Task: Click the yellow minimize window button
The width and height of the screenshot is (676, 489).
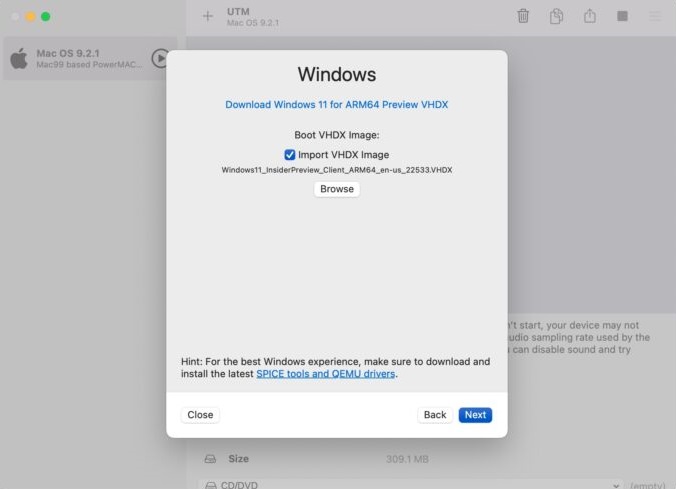Action: point(30,16)
